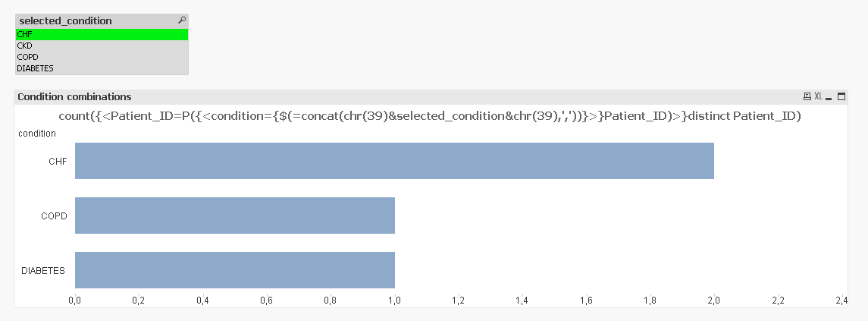The image size is (868, 321).
Task: Send chart data to Excel (XL)
Action: (818, 96)
